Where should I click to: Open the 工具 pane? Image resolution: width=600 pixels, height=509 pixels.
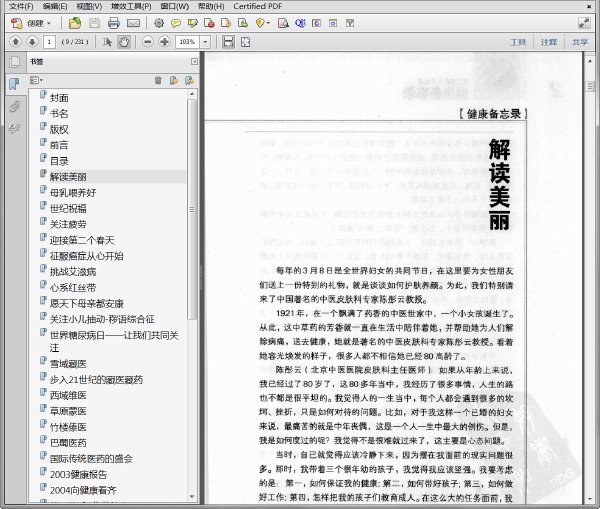tap(518, 42)
